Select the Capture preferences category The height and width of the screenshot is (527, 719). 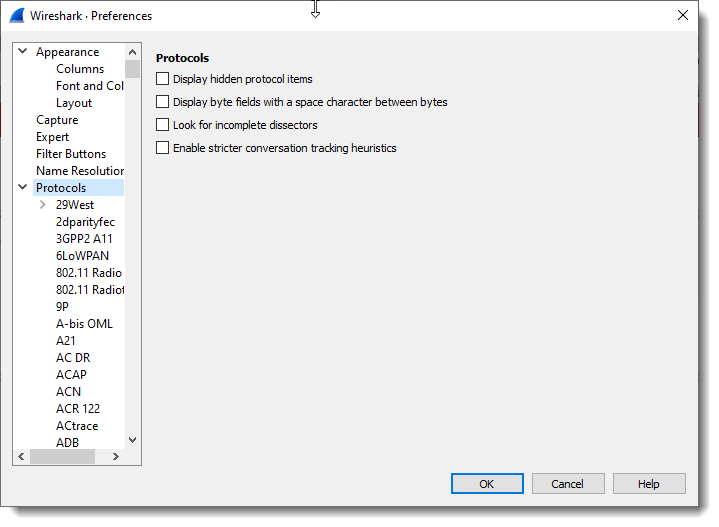57,120
